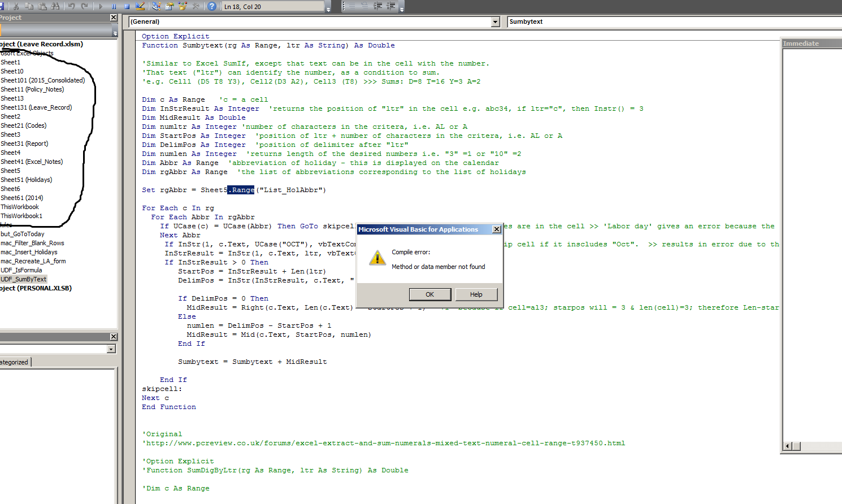Switch to the Categorized properties tab
The height and width of the screenshot is (504, 842).
(14, 362)
